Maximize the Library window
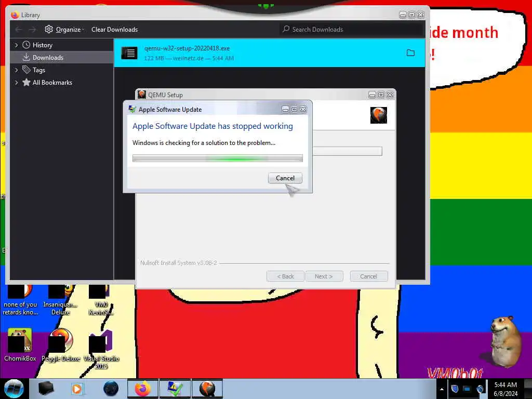 411,15
